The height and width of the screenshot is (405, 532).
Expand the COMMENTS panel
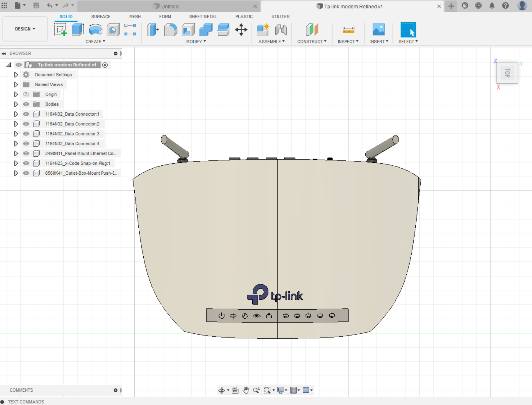116,390
